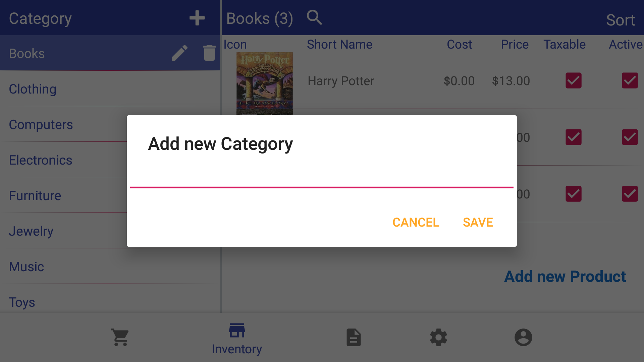Delete the Books category with trash icon

tap(209, 53)
